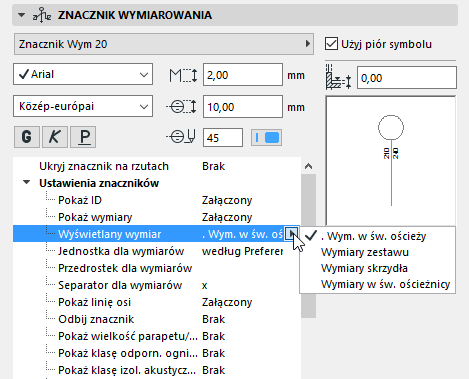
Task: Click the blue pen color swatch
Action: 266,137
